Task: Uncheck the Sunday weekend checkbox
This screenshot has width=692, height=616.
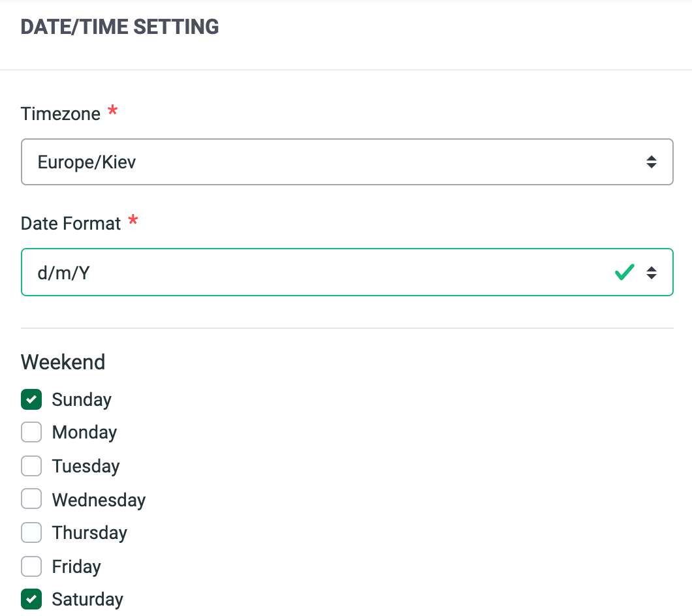Action: tap(31, 399)
